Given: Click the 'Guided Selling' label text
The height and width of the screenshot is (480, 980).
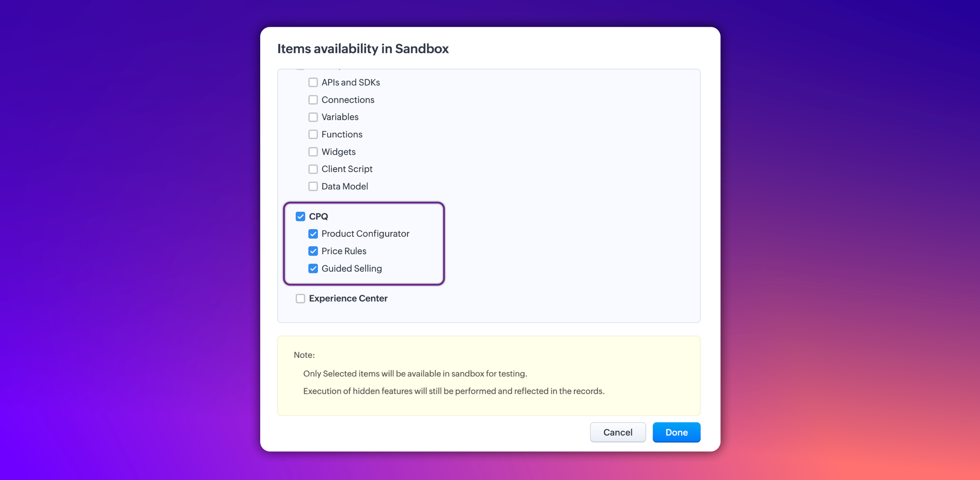Looking at the screenshot, I should pos(351,269).
